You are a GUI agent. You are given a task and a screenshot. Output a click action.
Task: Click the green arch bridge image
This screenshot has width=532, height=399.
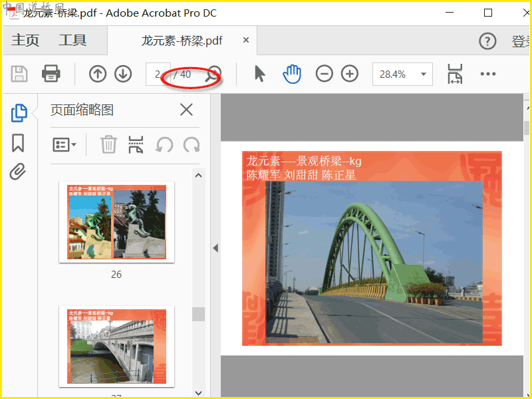point(374,262)
